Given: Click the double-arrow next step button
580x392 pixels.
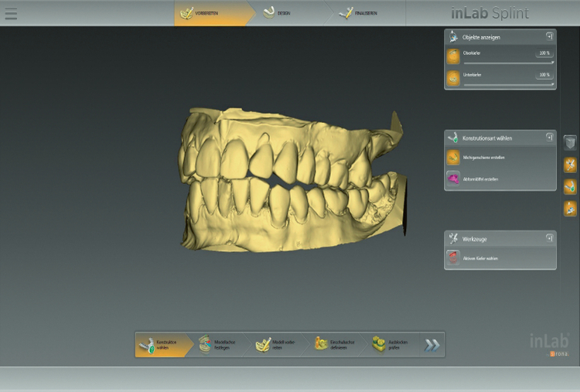Looking at the screenshot, I should (x=432, y=345).
